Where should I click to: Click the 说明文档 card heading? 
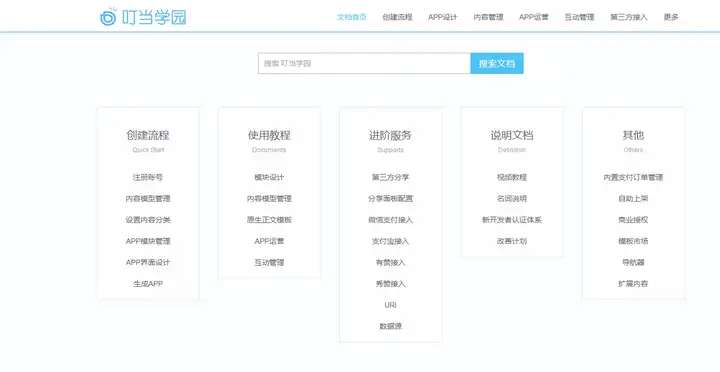click(x=512, y=140)
